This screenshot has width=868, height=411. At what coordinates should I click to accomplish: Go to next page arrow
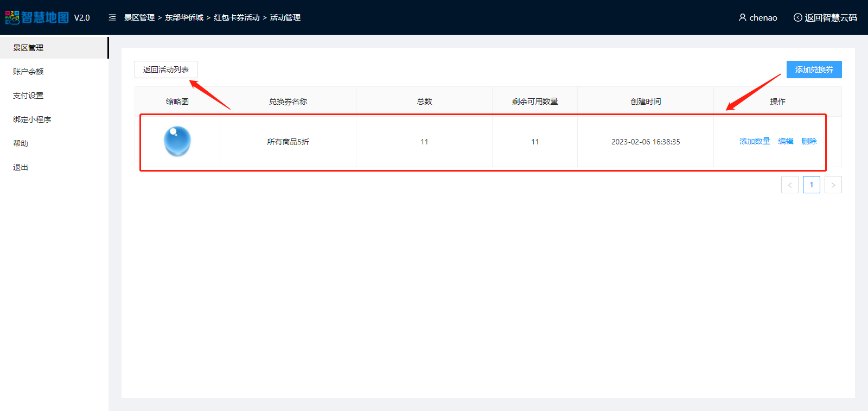tap(833, 185)
